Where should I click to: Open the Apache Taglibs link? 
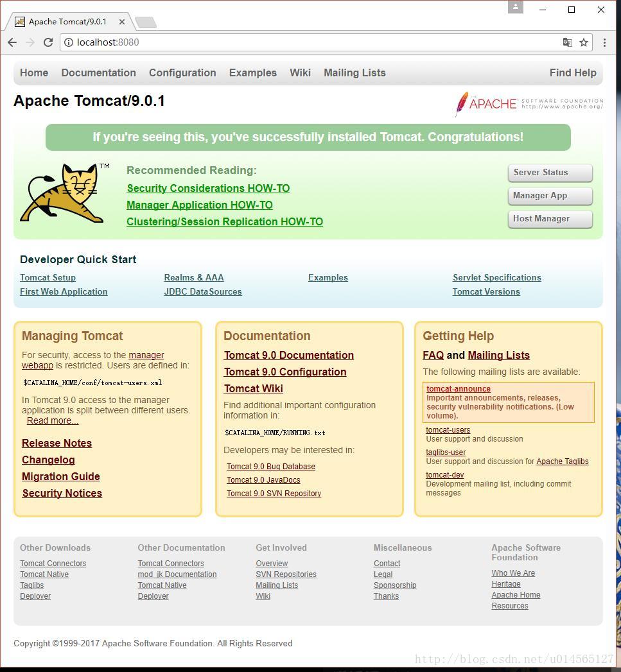(563, 461)
